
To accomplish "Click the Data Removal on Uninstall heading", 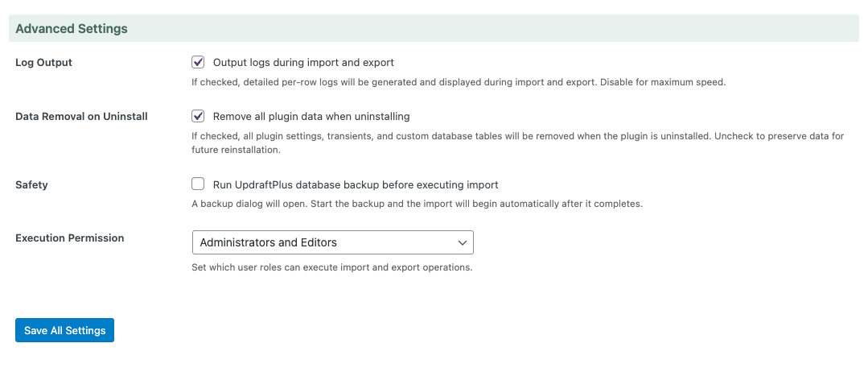I will point(81,116).
